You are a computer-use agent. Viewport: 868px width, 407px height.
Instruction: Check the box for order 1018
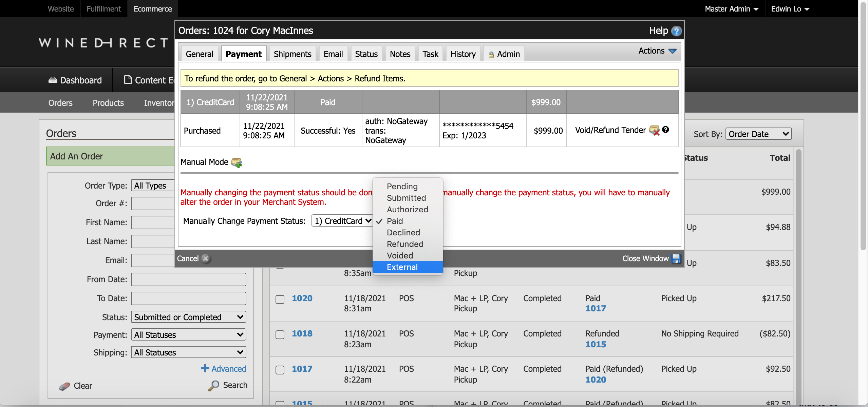click(x=280, y=335)
